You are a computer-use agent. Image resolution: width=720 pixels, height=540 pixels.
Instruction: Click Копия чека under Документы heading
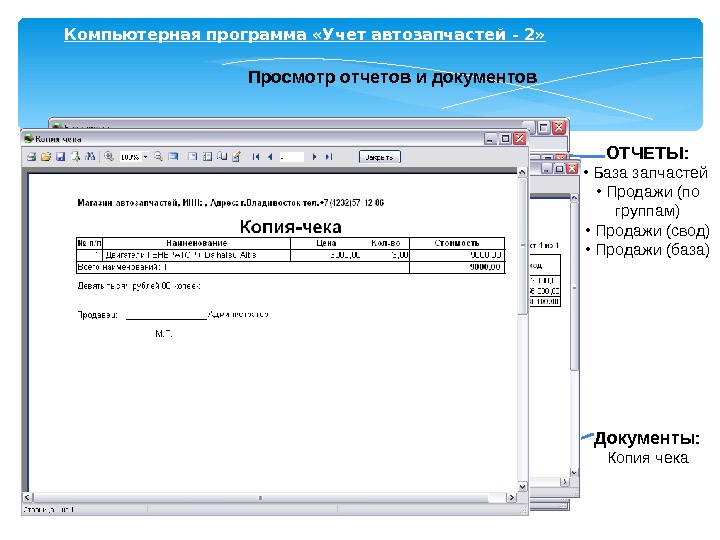[648, 458]
